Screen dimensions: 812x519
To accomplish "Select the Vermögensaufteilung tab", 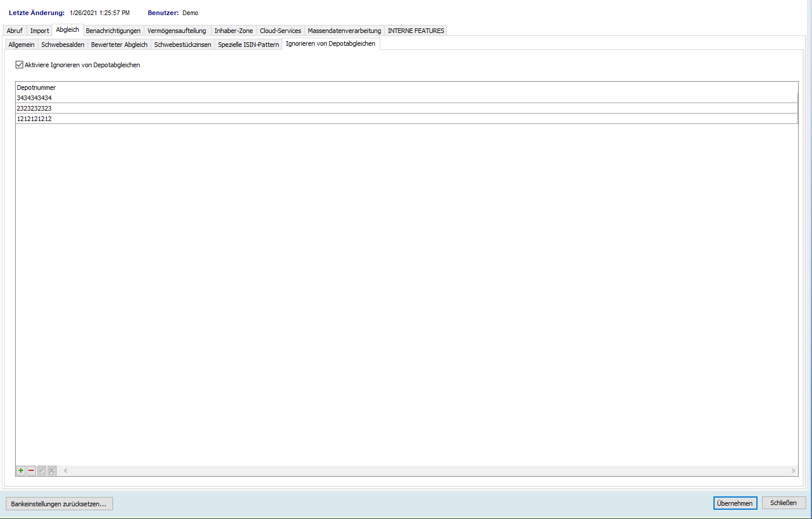I will tap(177, 31).
